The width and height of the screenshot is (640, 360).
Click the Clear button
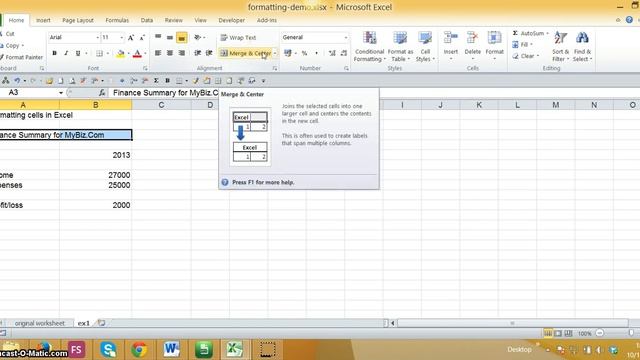tap(526, 56)
